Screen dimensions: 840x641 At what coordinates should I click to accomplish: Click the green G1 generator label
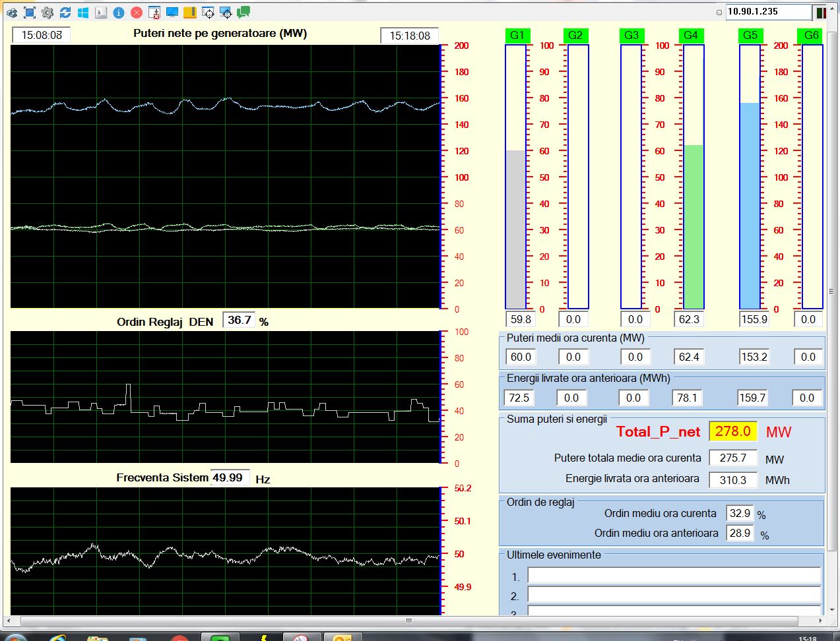517,36
